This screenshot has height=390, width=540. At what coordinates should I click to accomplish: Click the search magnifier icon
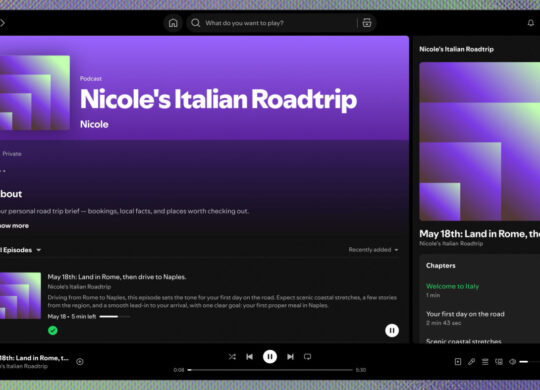point(196,23)
